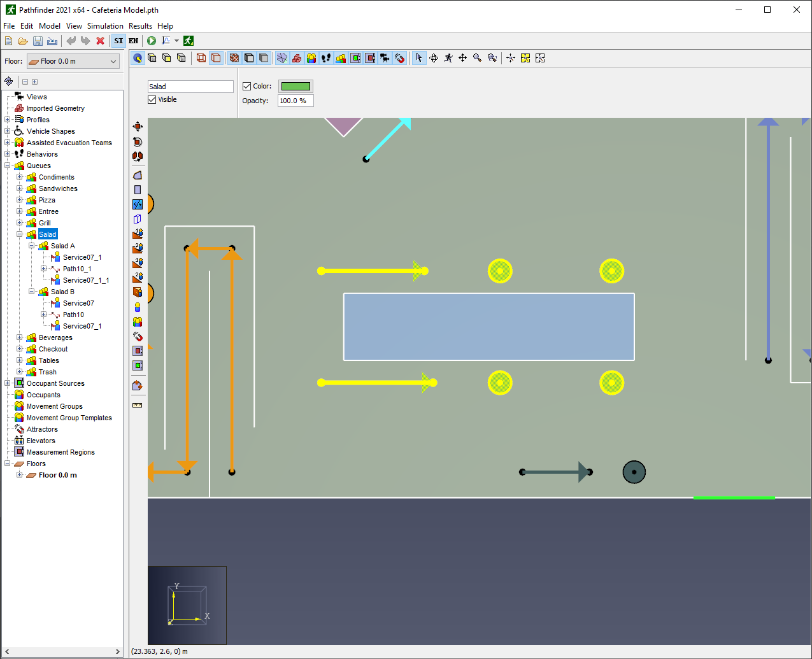Viewport: 812px width, 659px height.
Task: Open the Simulation menu
Action: [105, 26]
